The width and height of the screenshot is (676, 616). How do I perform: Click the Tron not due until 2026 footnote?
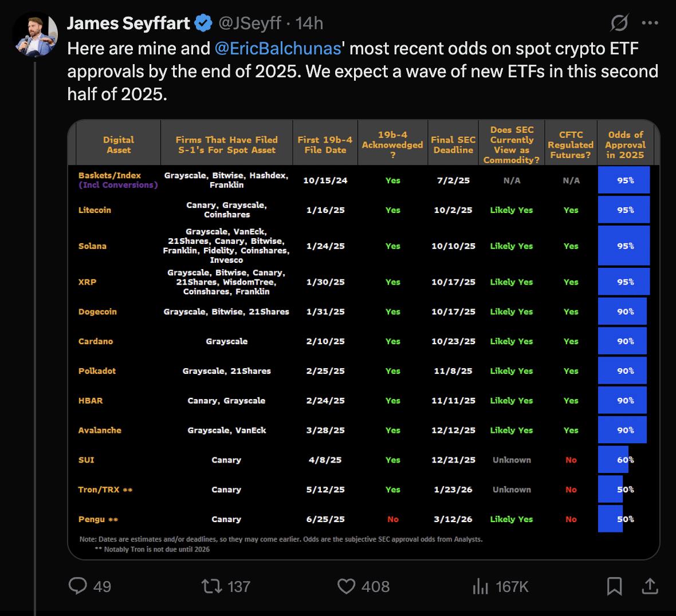(x=152, y=549)
